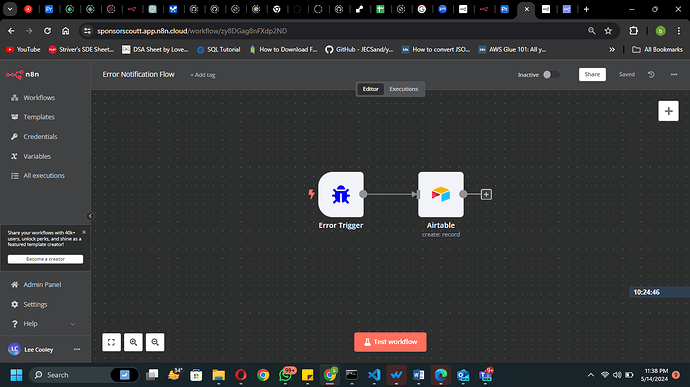Screen dimensions: 690x387
Task: Open Windows Start menu
Action: point(16,375)
